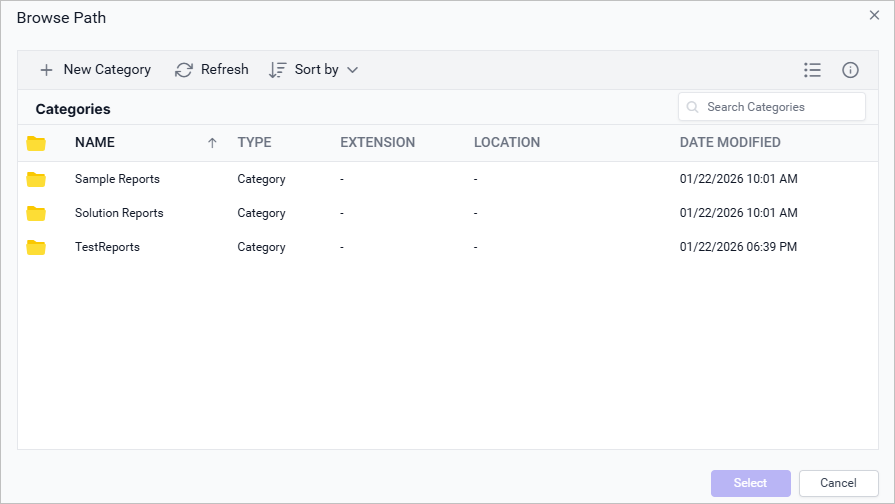The image size is (895, 504).
Task: Expand the Sort by dropdown
Action: pyautogui.click(x=314, y=70)
